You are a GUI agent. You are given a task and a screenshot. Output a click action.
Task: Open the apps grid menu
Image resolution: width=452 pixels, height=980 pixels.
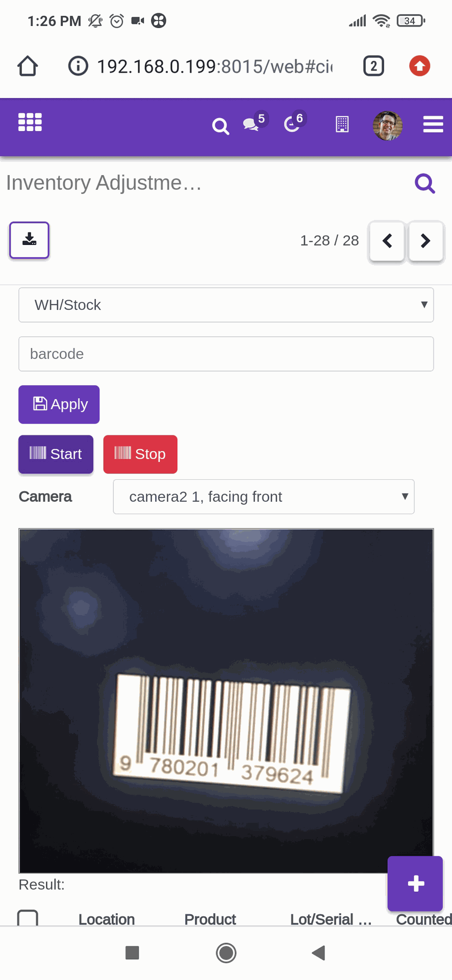(x=30, y=122)
